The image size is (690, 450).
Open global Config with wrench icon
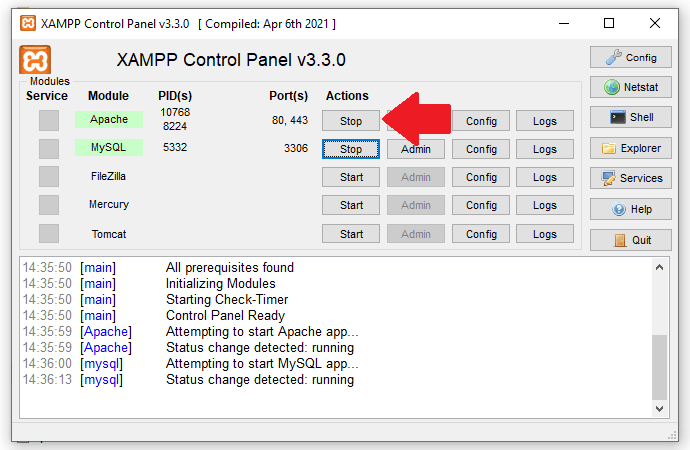tap(631, 57)
